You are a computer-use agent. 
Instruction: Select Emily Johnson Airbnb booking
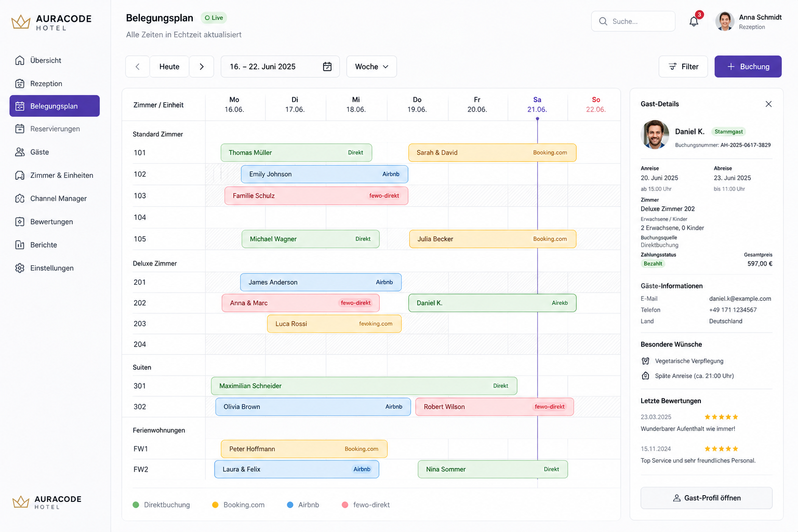(x=325, y=174)
